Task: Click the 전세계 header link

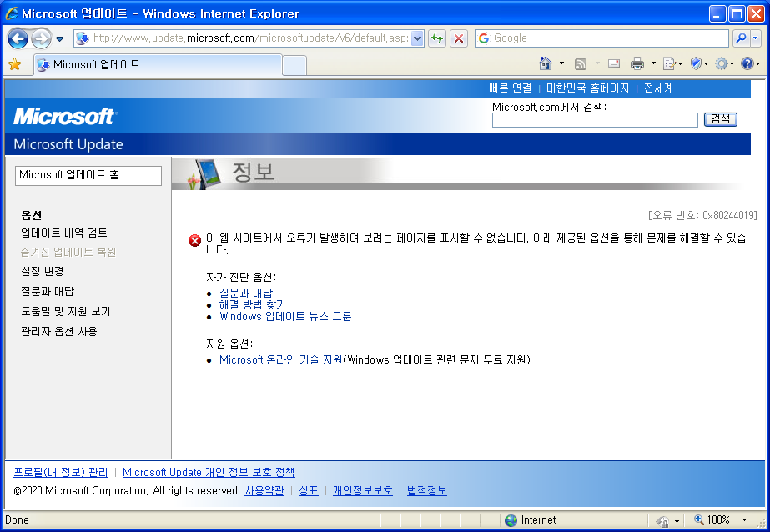Action: pos(658,88)
